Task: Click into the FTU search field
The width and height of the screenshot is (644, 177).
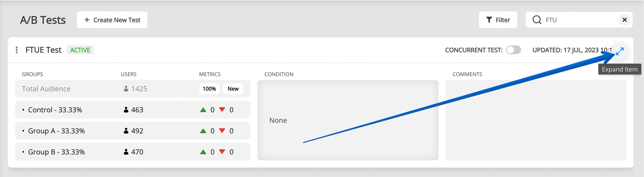Action: point(580,20)
